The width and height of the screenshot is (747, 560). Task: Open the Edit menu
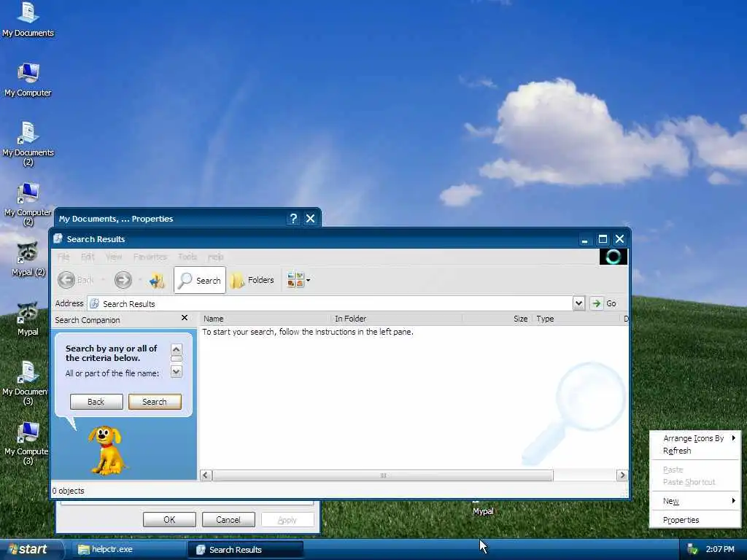(x=88, y=257)
